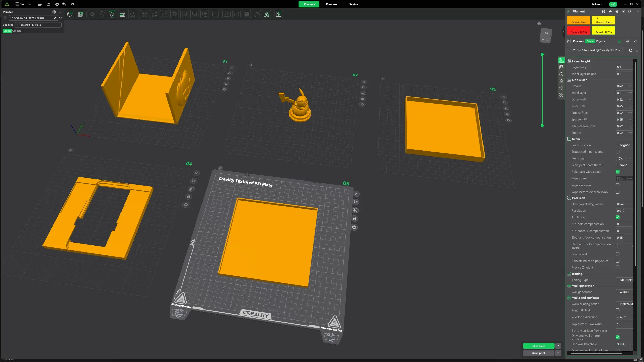Image resolution: width=644 pixels, height=362 pixels.
Task: Open the Speed settings sidebar icon
Action: pyautogui.click(x=561, y=74)
